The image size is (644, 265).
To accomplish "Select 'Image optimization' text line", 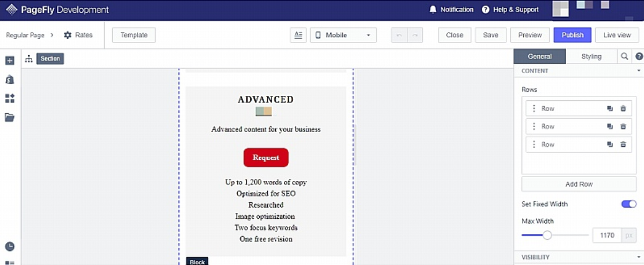I will (265, 216).
